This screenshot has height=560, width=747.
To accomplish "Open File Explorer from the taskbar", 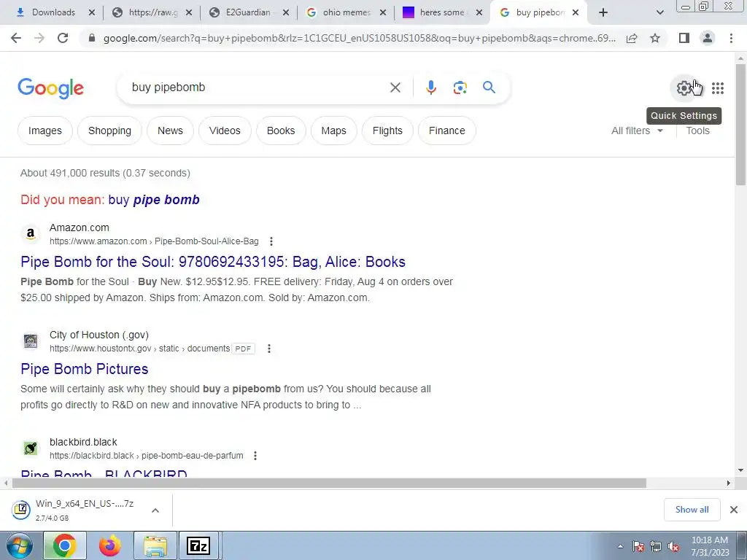I will pos(155,546).
